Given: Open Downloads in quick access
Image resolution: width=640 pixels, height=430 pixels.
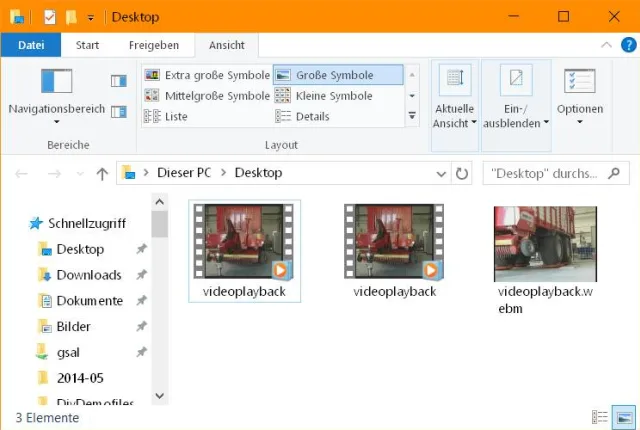Looking at the screenshot, I should pos(88,275).
